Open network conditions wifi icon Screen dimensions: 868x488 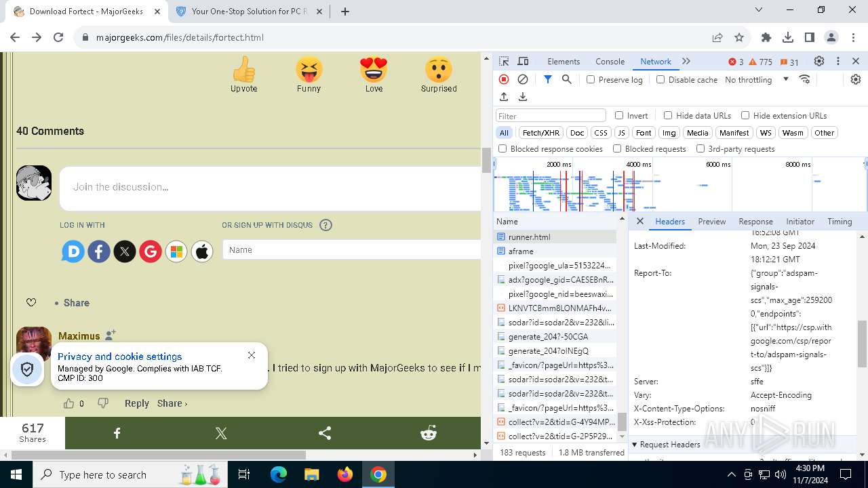pyautogui.click(x=805, y=79)
